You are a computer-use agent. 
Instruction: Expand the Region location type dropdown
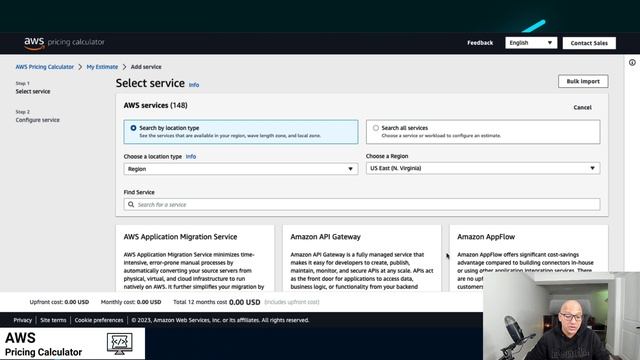point(241,169)
